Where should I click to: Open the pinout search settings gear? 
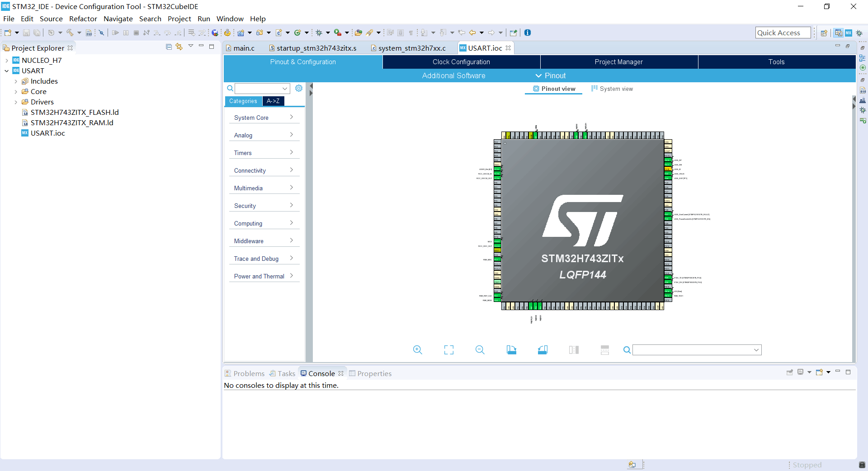[x=299, y=88]
